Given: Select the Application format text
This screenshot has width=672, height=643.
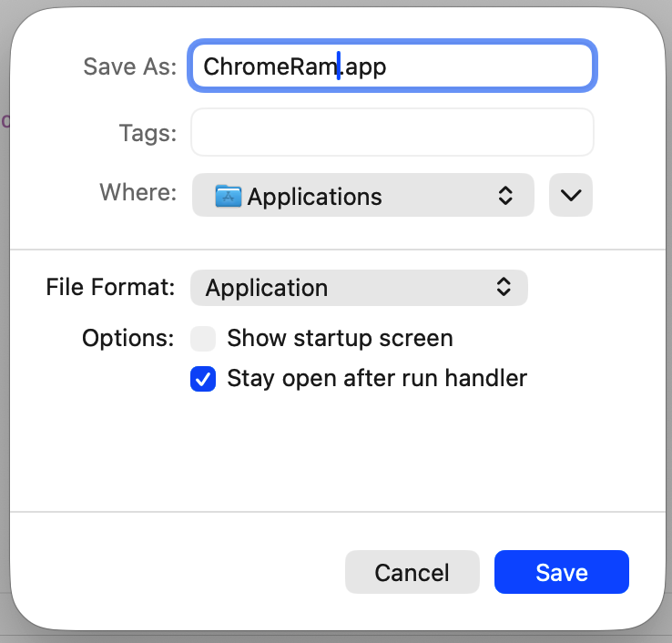Looking at the screenshot, I should (x=267, y=288).
